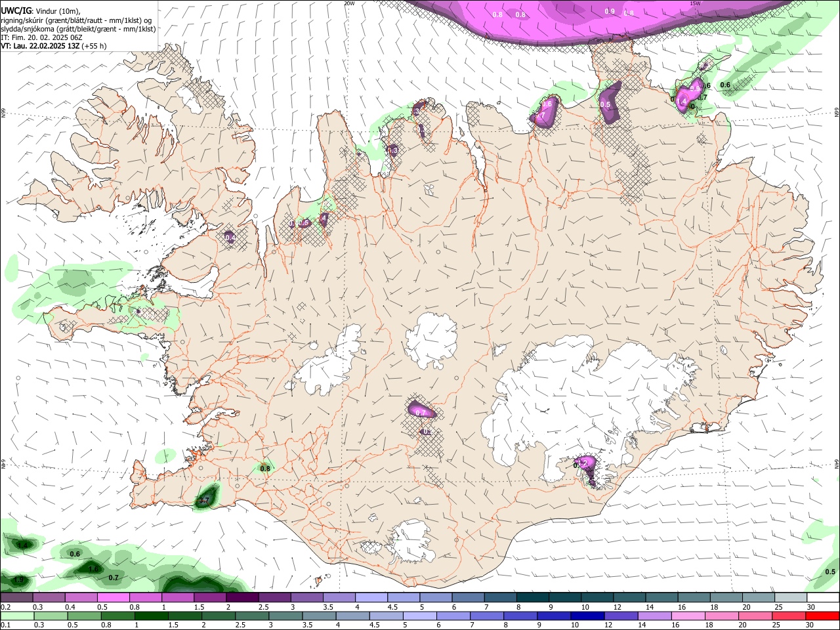Pick the 25 red-pink swatch on the lower scale

pos(787,616)
